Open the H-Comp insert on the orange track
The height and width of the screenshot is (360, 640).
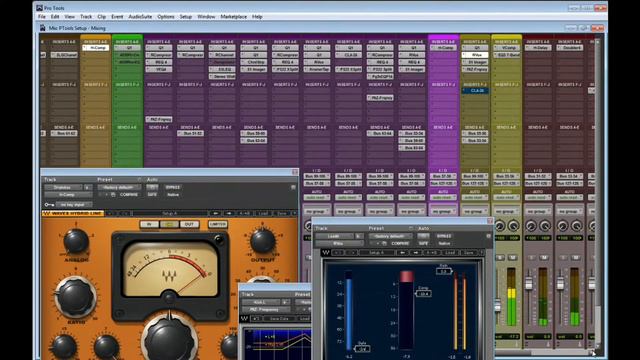click(96, 48)
